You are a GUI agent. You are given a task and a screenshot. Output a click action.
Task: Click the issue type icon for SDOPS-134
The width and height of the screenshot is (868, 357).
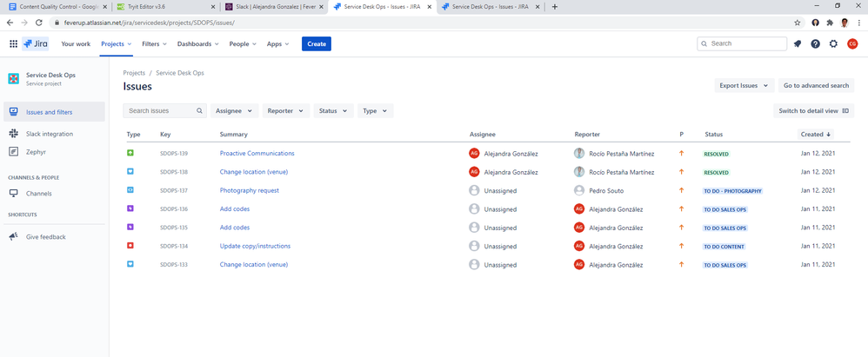coord(130,245)
